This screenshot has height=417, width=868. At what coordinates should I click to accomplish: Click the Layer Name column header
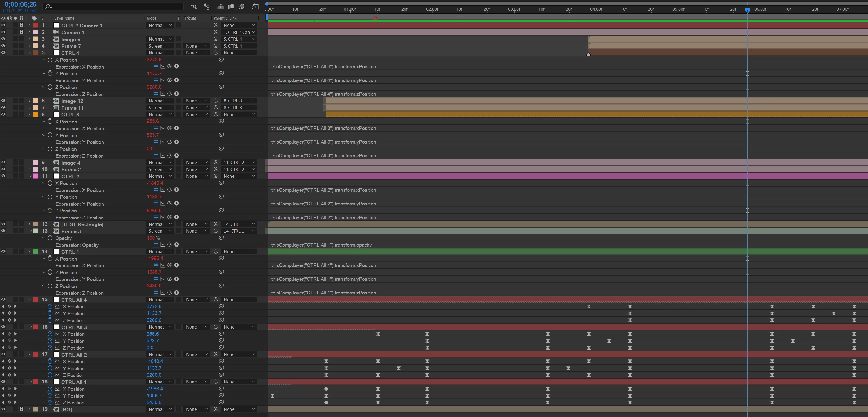(64, 18)
